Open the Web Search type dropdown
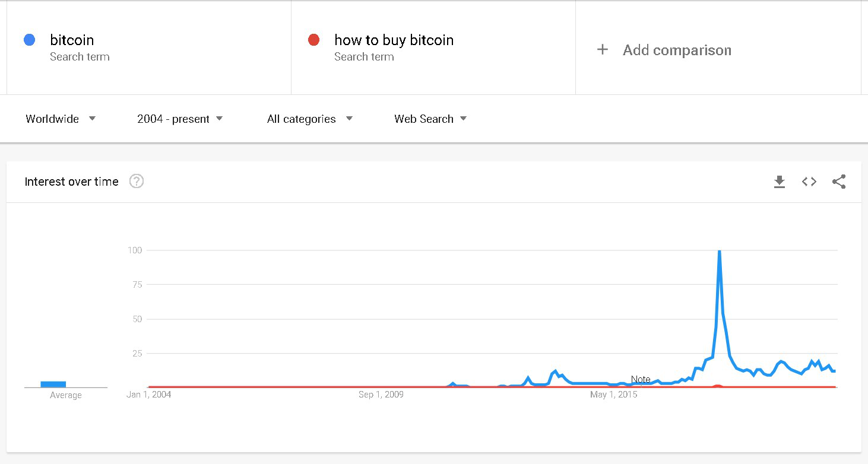The width and height of the screenshot is (868, 464). pyautogui.click(x=430, y=119)
